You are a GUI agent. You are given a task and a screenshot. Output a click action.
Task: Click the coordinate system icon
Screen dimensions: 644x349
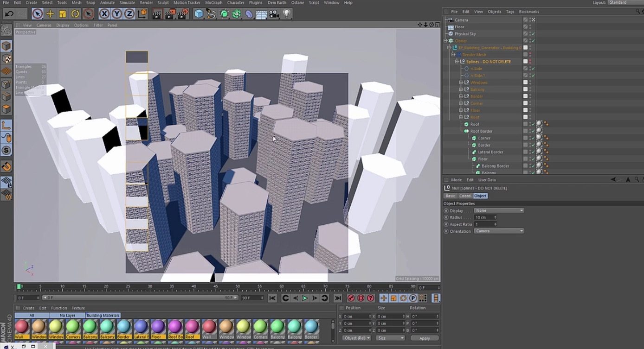[142, 14]
